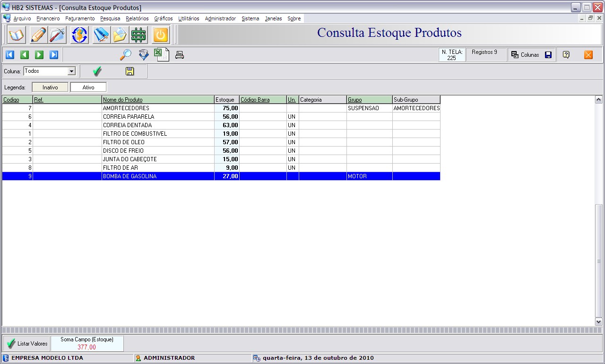
Task: Go to the last record
Action: [x=54, y=55]
